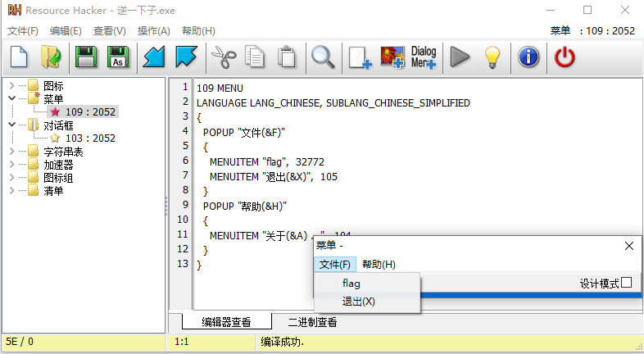Viewport: 644px width, 354px height.
Task: Click the clipboard Paste icon
Action: [287, 57]
